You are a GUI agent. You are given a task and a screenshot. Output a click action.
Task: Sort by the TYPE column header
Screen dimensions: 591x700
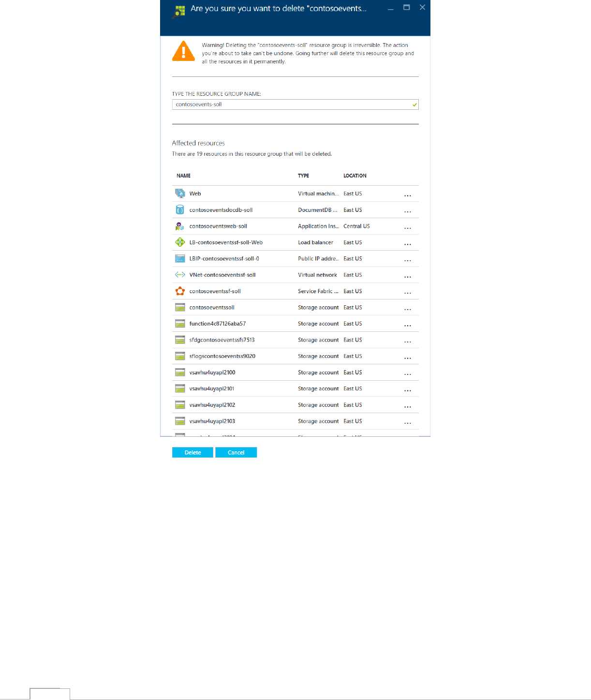303,176
